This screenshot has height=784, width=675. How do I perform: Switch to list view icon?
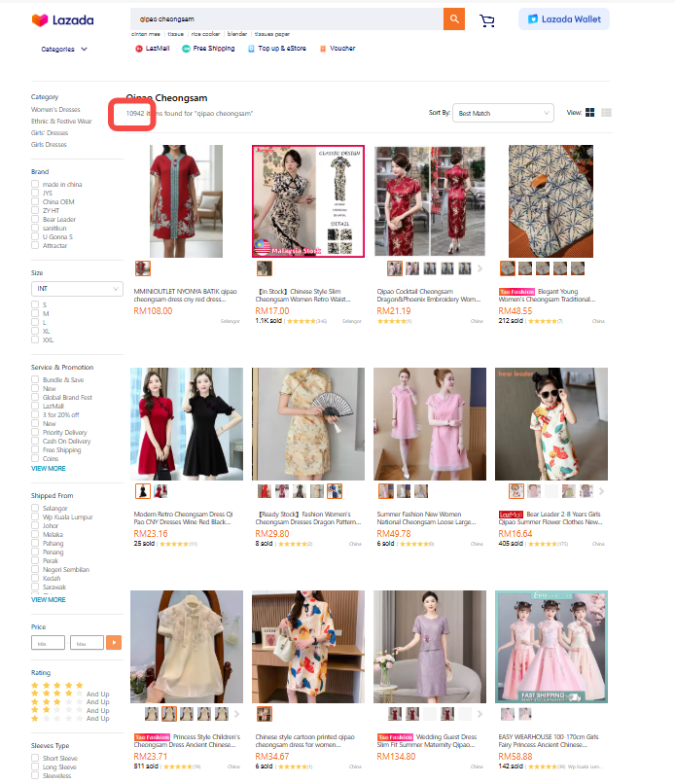point(607,113)
